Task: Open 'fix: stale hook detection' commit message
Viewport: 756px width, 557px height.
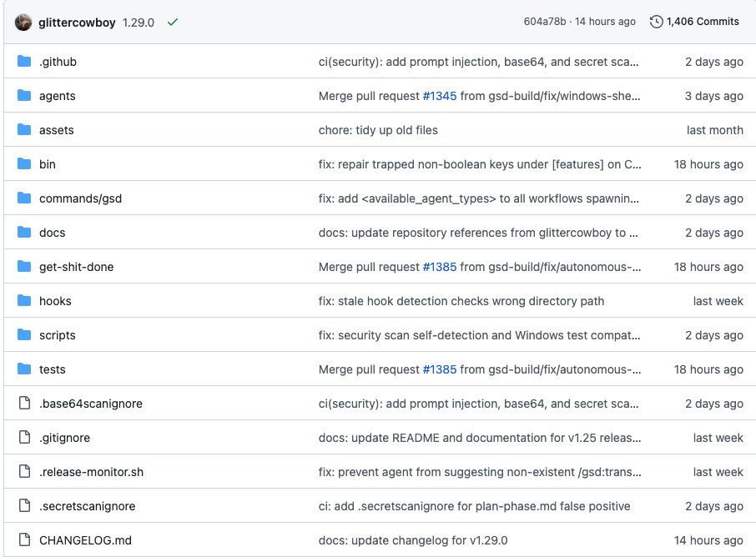Action: tap(461, 301)
